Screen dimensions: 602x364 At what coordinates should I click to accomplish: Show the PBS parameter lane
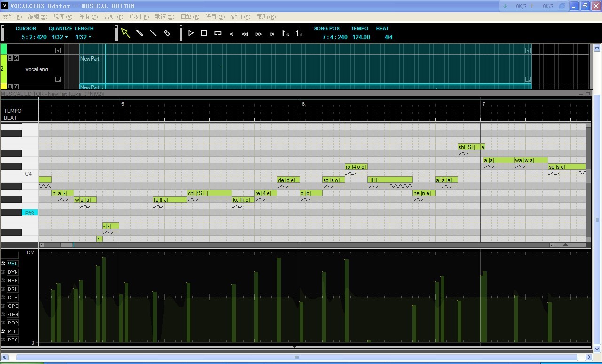(x=13, y=340)
